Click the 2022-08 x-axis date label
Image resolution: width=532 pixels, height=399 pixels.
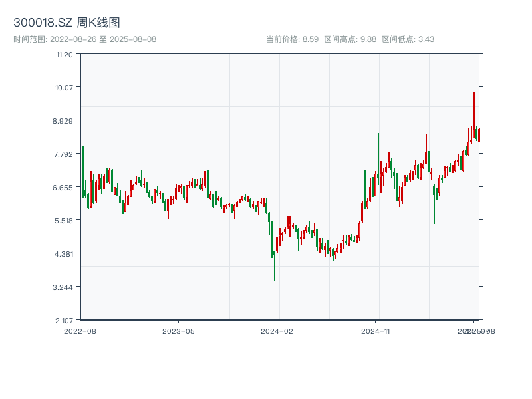pyautogui.click(x=80, y=331)
